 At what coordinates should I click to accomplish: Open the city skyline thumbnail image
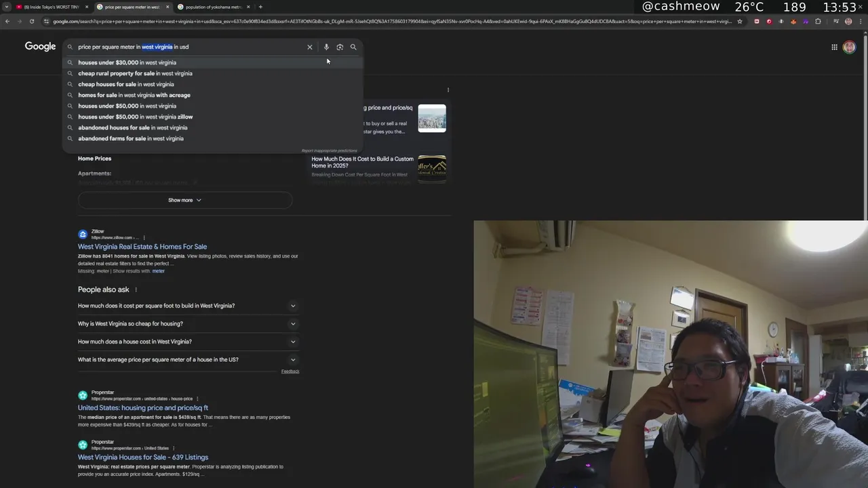pos(432,118)
